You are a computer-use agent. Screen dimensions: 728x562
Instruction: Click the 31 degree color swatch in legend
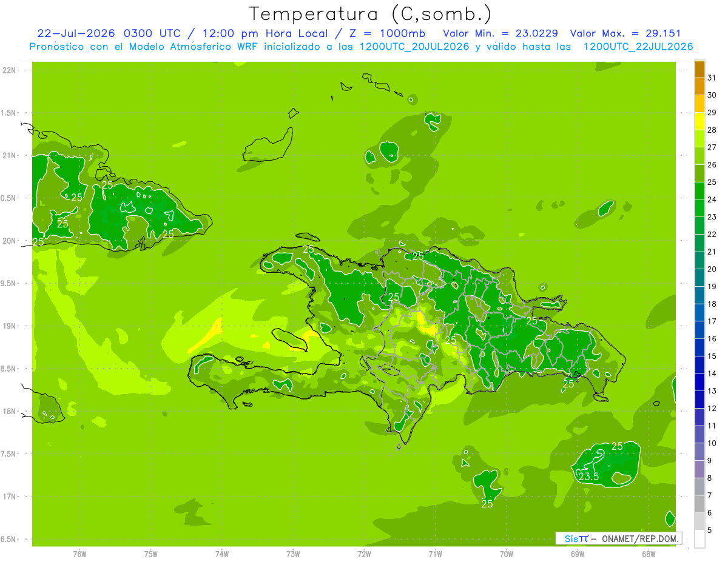[x=699, y=69]
